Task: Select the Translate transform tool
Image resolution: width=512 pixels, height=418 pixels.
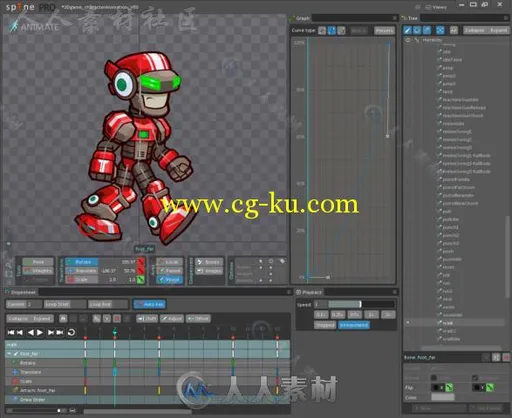Action: [x=82, y=271]
